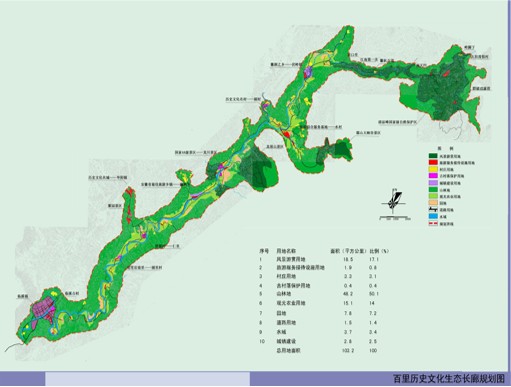This screenshot has width=511, height=387.
Task: Click the black road symbol in the legend
Action: (x=433, y=210)
